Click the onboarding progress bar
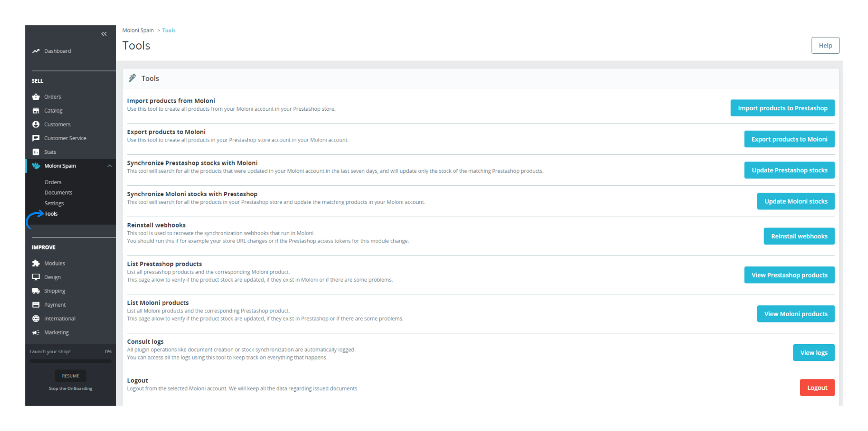 click(70, 360)
